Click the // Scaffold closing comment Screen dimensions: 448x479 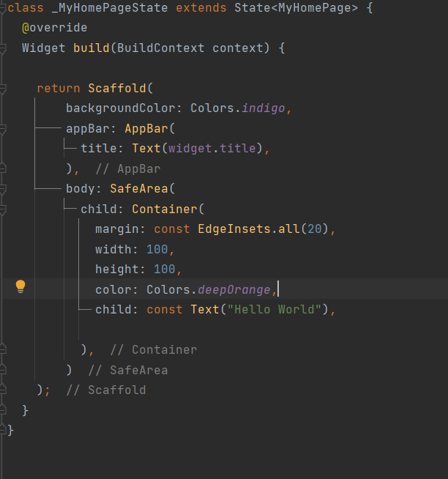click(x=106, y=390)
